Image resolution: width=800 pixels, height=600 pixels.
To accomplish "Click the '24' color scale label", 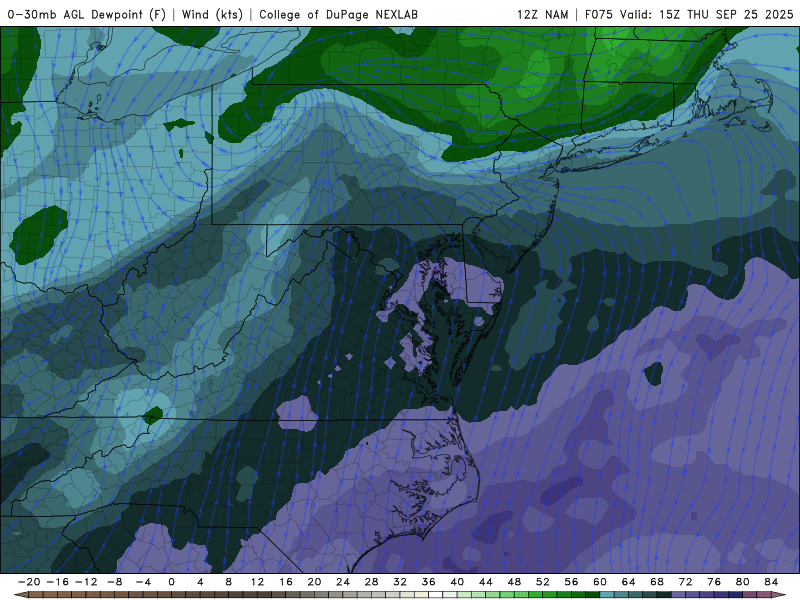I will click(x=343, y=582).
